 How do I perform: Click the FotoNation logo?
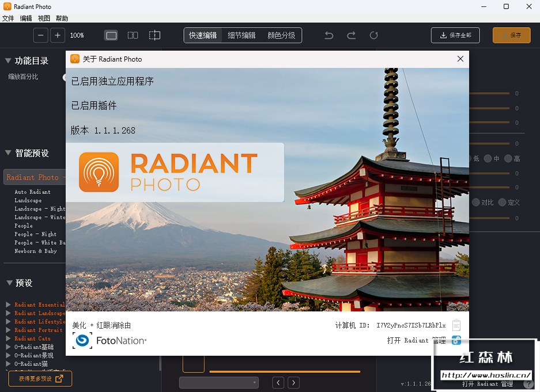pyautogui.click(x=109, y=340)
